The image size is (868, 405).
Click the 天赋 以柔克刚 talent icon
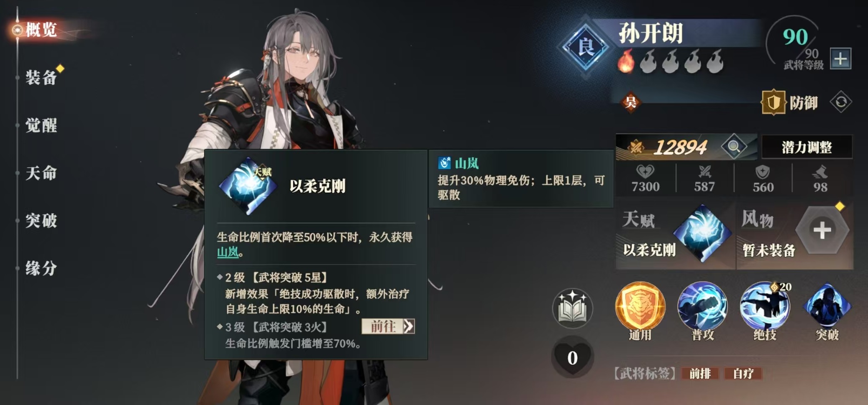pos(703,233)
